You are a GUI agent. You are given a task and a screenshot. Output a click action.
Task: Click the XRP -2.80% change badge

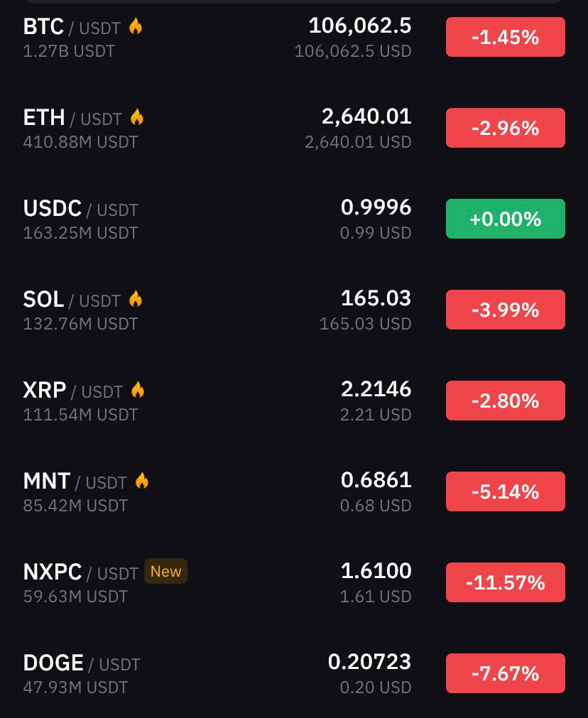pyautogui.click(x=506, y=401)
